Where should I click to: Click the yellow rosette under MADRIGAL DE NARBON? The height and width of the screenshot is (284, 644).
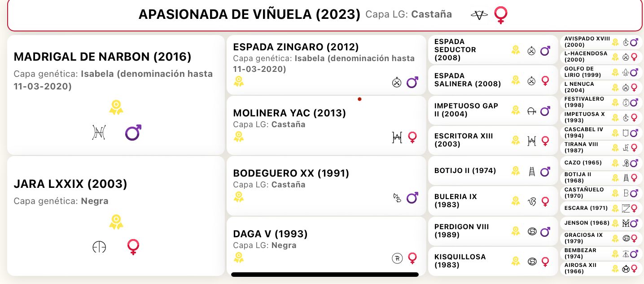coord(116,107)
